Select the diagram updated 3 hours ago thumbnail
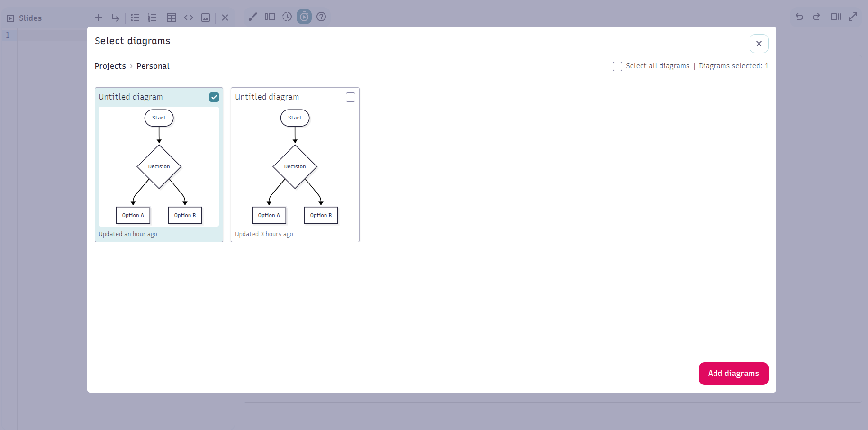The image size is (868, 430). click(295, 166)
